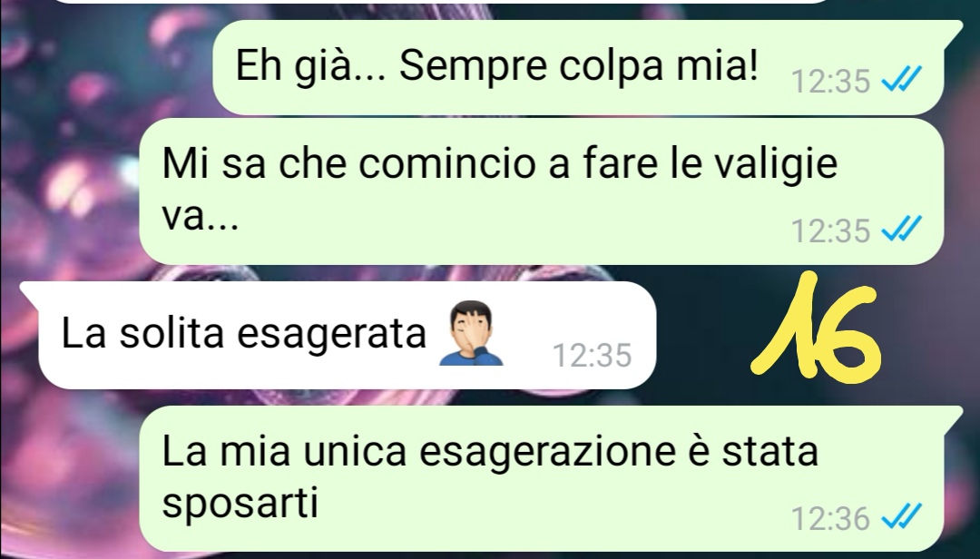The width and height of the screenshot is (980, 559).
Task: Click the yellow handwritten number 16
Action: click(x=816, y=325)
